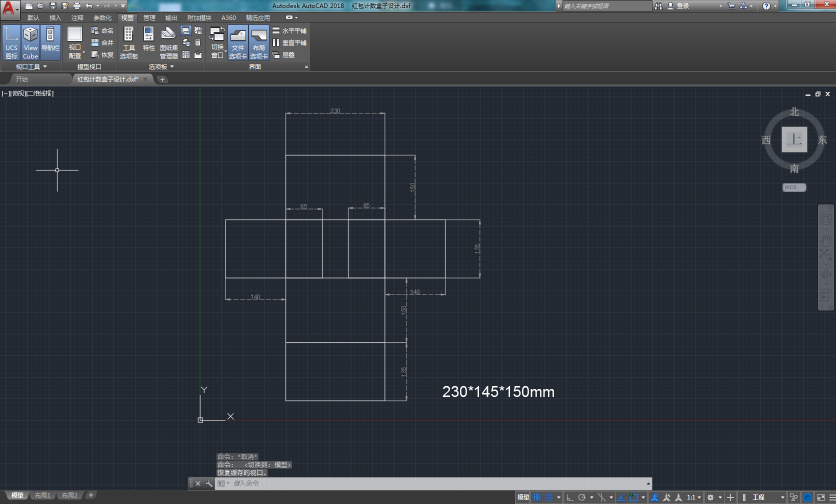Toggle hardware acceleration blue circle icon
This screenshot has height=504, width=836.
[807, 497]
